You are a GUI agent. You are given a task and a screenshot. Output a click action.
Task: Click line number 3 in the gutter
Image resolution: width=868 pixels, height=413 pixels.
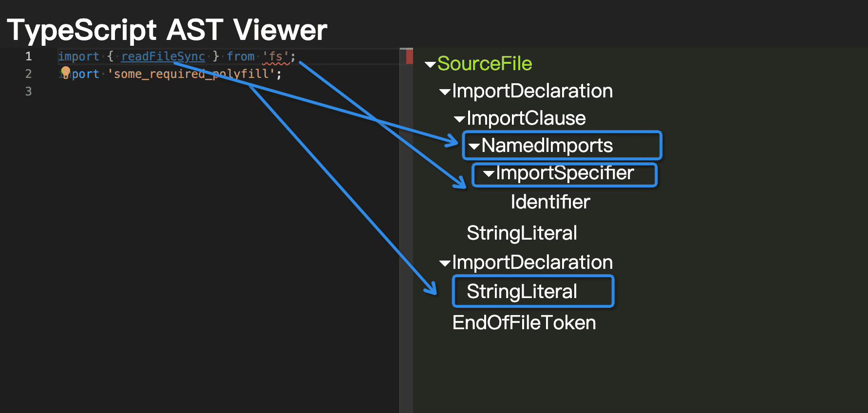coord(29,92)
